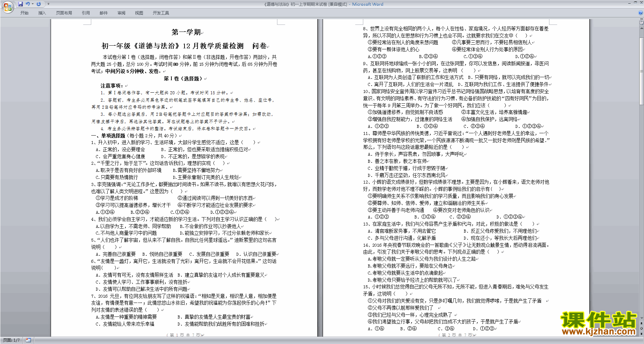Click option 'D. 友情可以帮助自己解决生活中的所有问题'
Viewport: 644px width, 344px height.
[x=142, y=289]
